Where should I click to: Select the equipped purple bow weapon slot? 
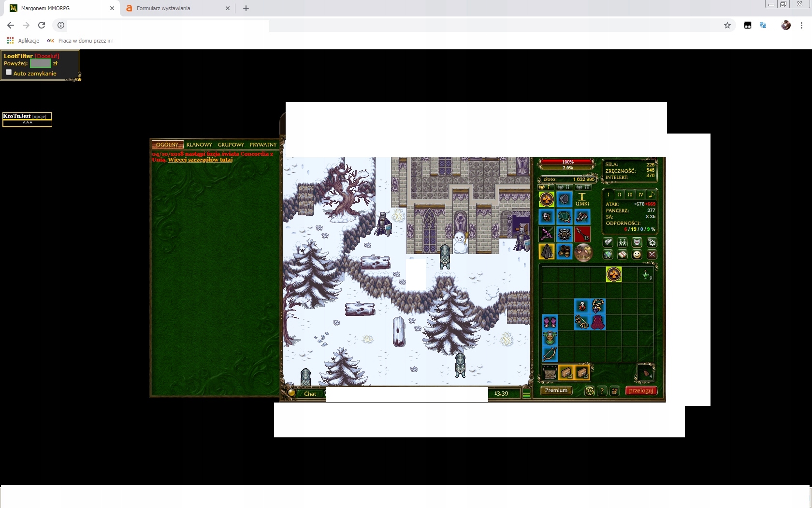click(x=547, y=234)
